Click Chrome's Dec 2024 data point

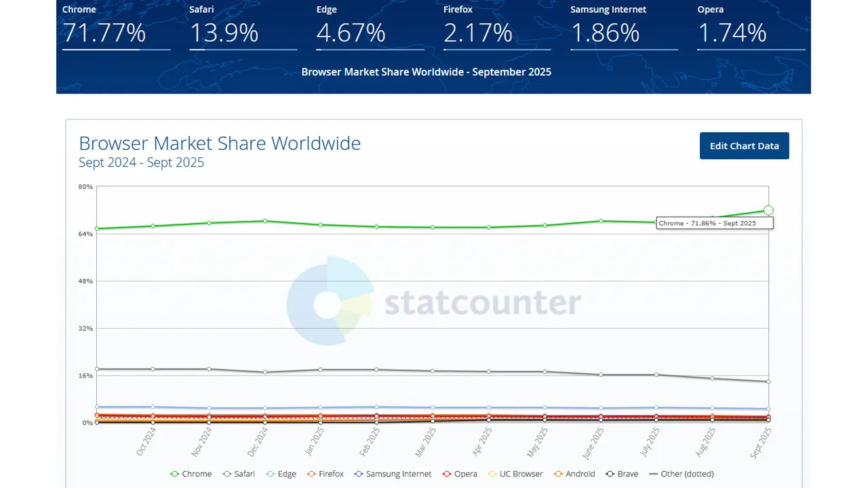click(x=265, y=221)
